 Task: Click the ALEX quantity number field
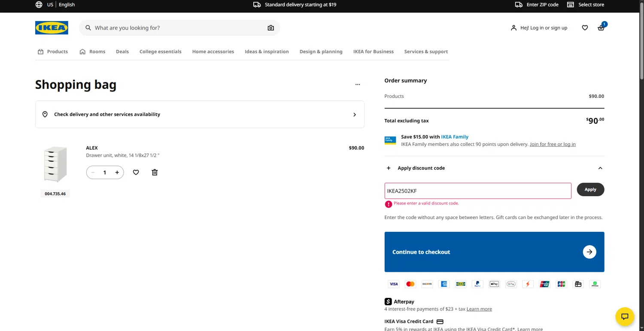[x=104, y=172]
